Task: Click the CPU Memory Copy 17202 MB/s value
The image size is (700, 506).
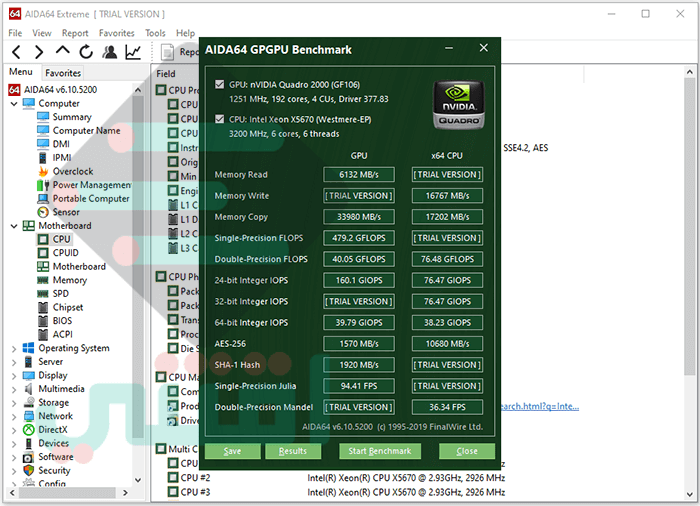Action: (447, 217)
